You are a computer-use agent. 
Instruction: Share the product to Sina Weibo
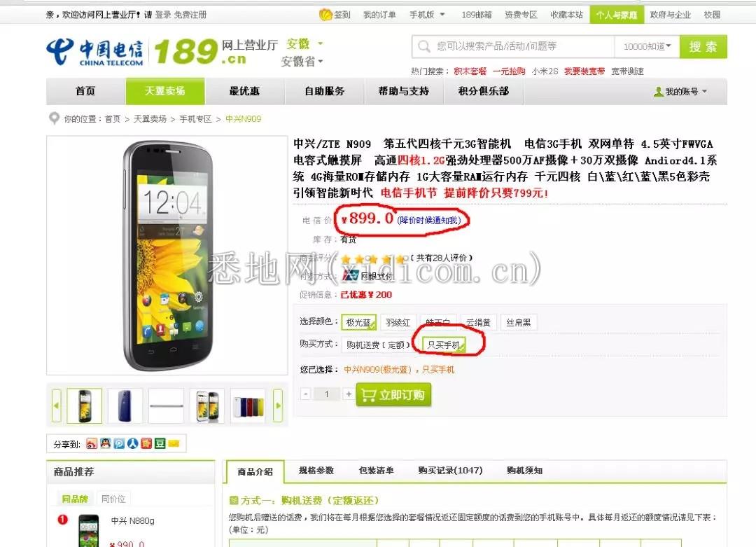[92, 444]
